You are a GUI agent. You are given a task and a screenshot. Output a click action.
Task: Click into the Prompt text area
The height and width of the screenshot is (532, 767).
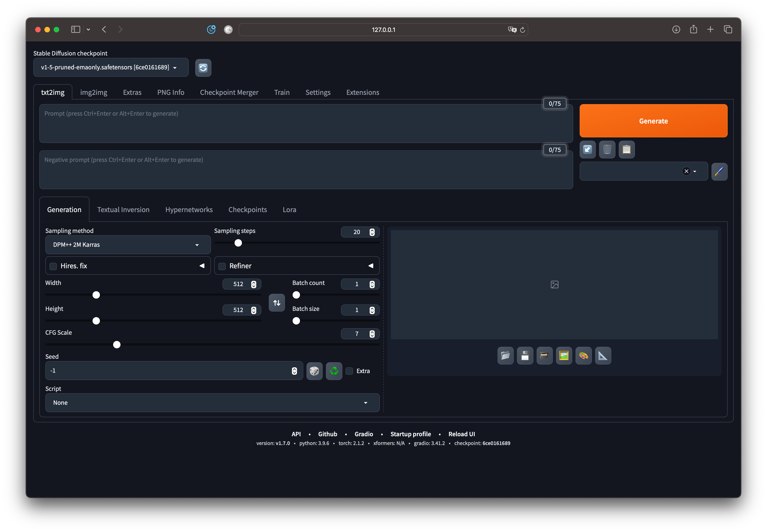(x=306, y=123)
